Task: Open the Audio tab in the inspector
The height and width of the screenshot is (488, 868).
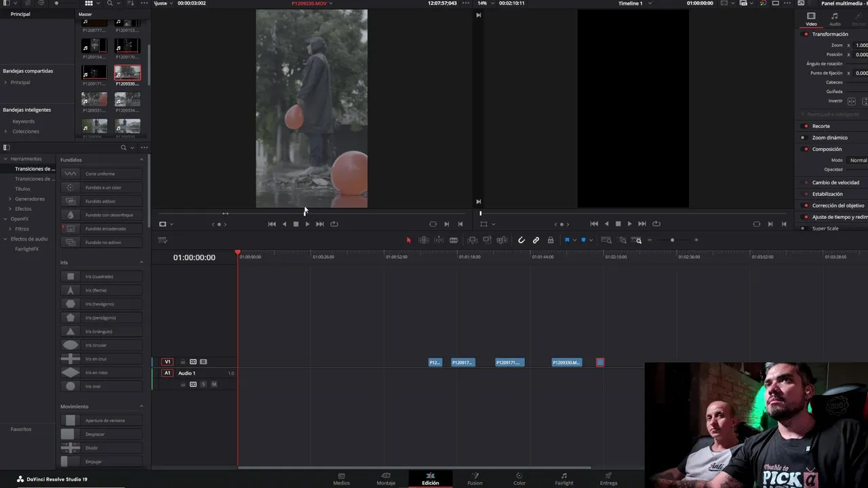Action: 835,19
